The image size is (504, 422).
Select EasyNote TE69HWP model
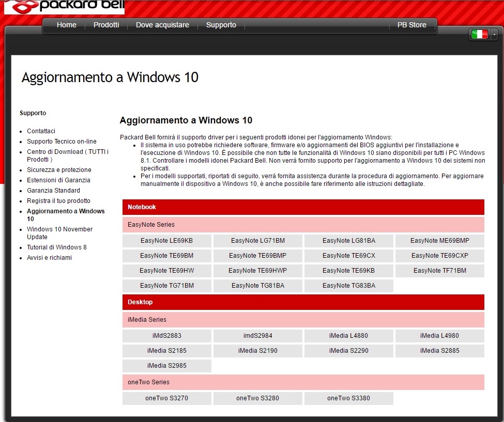[x=258, y=271]
